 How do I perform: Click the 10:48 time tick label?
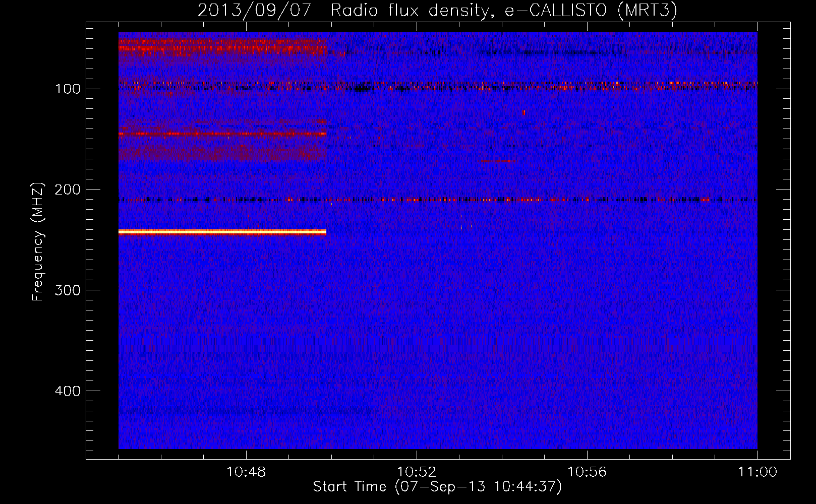click(246, 472)
